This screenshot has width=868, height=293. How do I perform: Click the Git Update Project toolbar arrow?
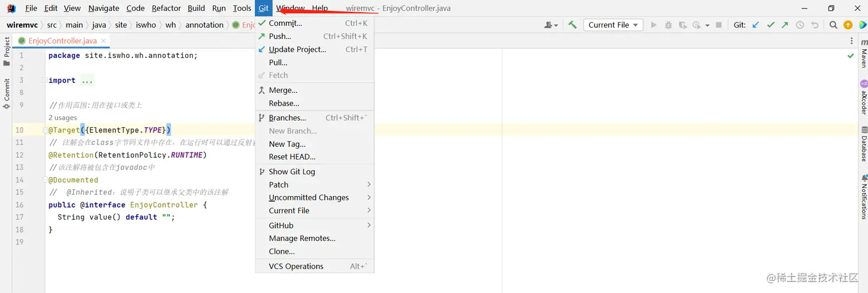coord(755,25)
